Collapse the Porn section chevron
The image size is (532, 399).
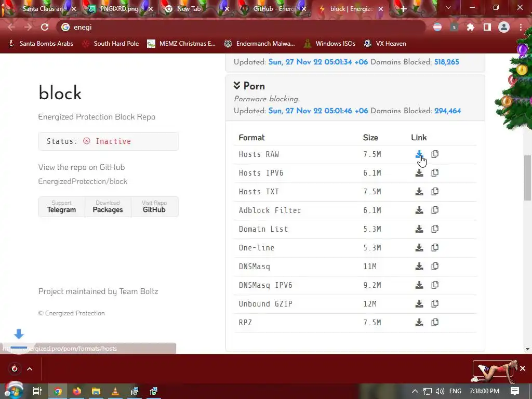pyautogui.click(x=237, y=86)
